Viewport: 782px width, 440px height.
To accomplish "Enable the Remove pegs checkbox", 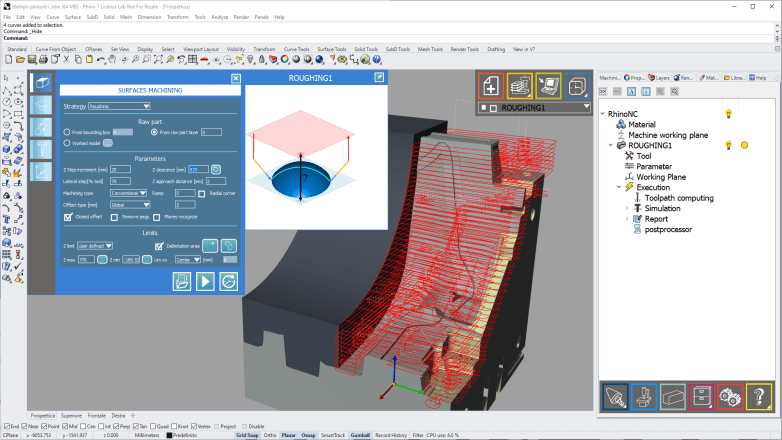I will coord(114,217).
